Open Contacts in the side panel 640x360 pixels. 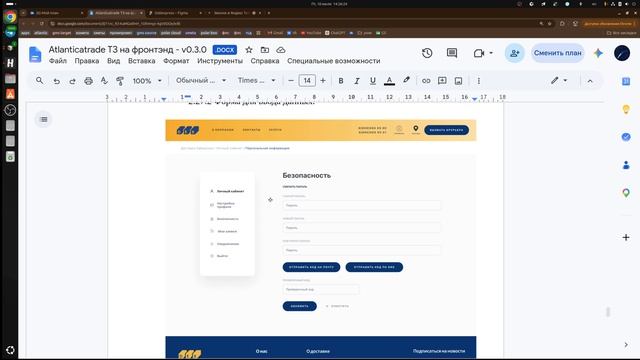click(x=626, y=165)
